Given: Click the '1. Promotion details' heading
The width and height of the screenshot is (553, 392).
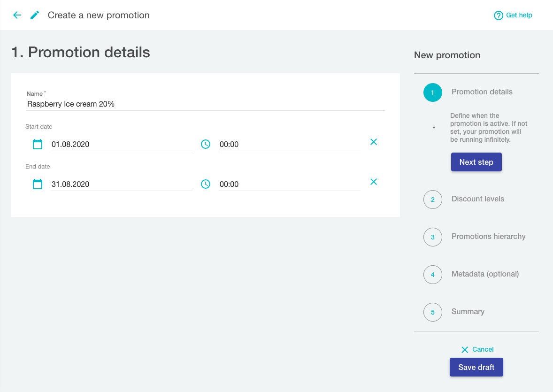Looking at the screenshot, I should (81, 52).
